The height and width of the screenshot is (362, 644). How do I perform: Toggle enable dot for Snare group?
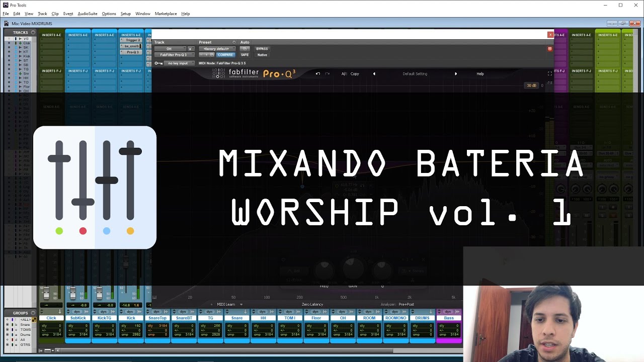(x=7, y=324)
